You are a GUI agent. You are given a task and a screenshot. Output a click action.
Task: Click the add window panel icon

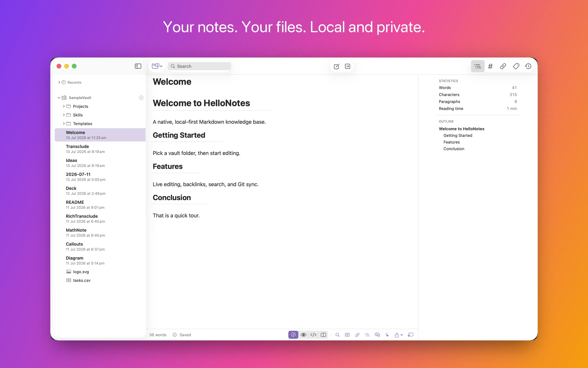point(410,335)
